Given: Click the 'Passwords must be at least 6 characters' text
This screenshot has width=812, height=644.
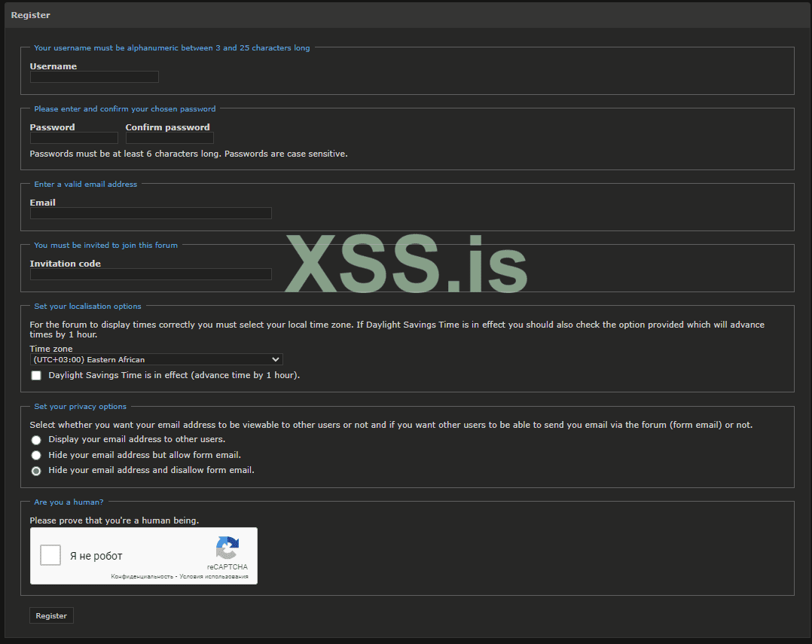Looking at the screenshot, I should [188, 154].
